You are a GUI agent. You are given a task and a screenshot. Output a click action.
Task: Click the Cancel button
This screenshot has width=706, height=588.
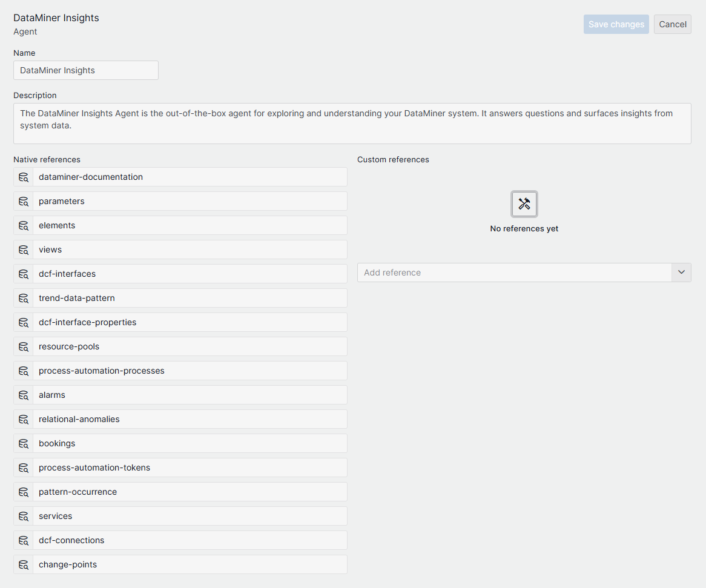pos(673,24)
